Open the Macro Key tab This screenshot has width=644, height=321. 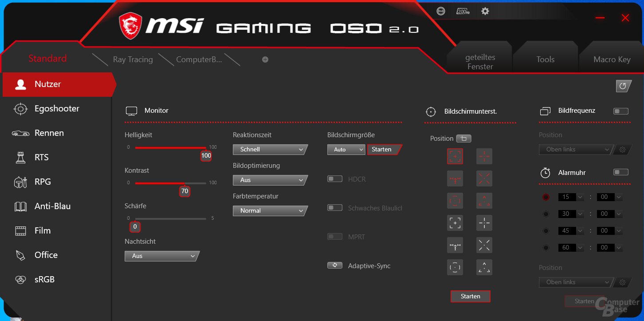coord(612,59)
